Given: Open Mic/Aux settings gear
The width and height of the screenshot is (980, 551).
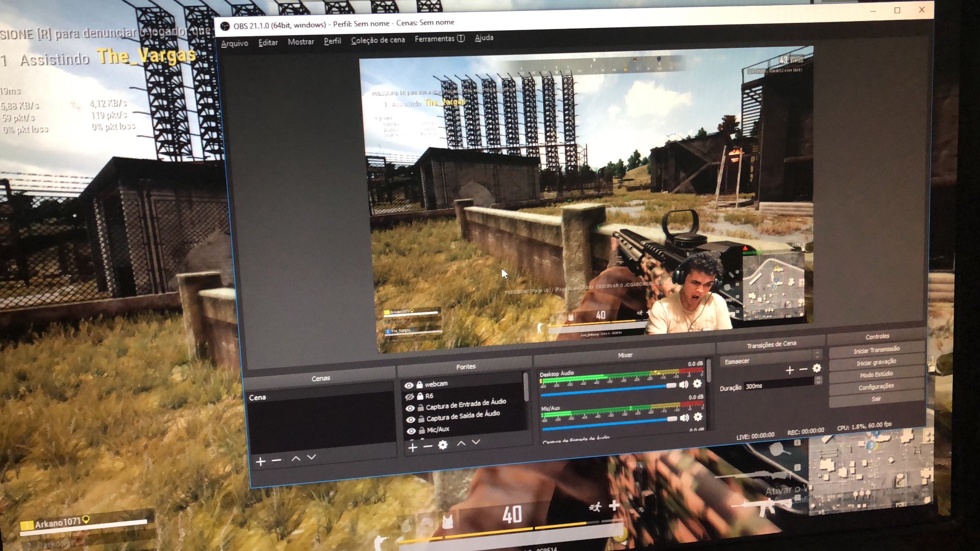Looking at the screenshot, I should tap(698, 417).
